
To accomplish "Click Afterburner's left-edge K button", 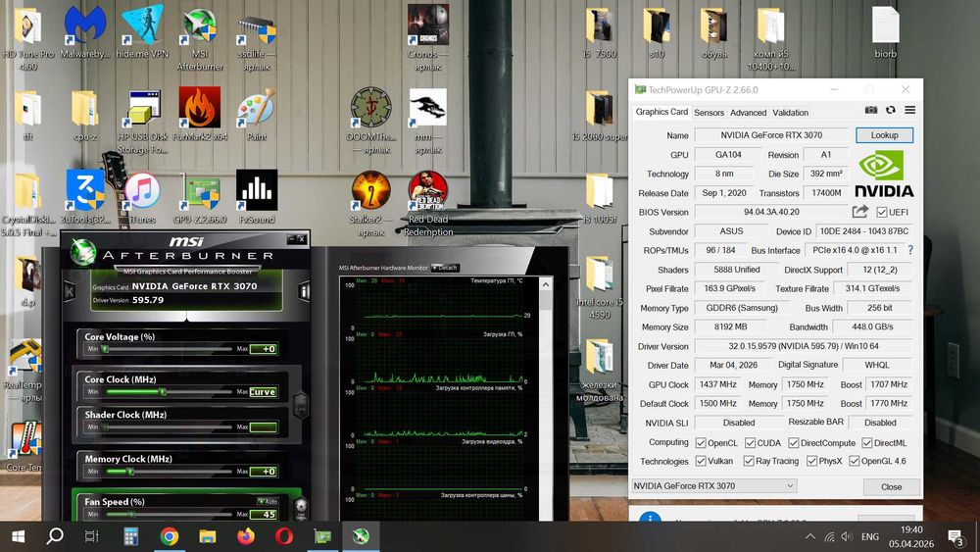I will point(70,291).
